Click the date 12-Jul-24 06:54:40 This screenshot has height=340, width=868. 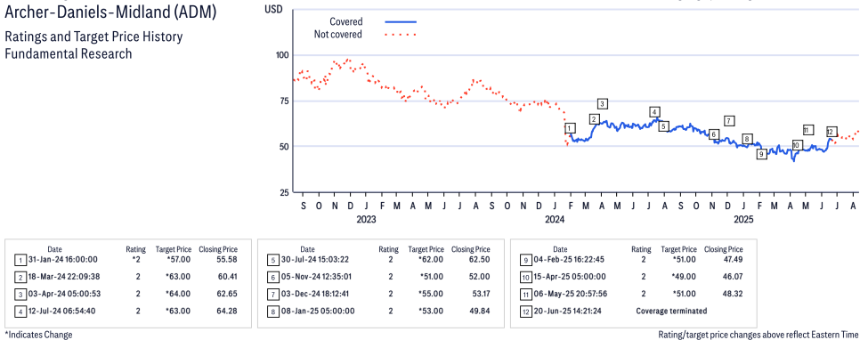[62, 311]
